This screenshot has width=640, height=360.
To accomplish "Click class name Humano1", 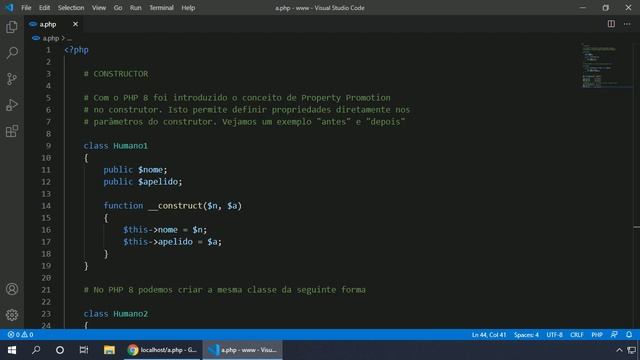I will click(x=130, y=146).
